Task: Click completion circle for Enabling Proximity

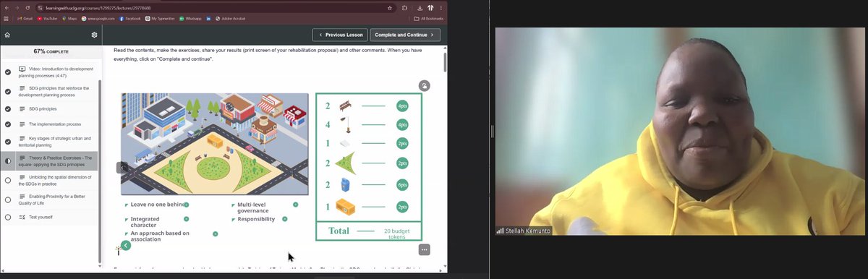Action: 8,199
